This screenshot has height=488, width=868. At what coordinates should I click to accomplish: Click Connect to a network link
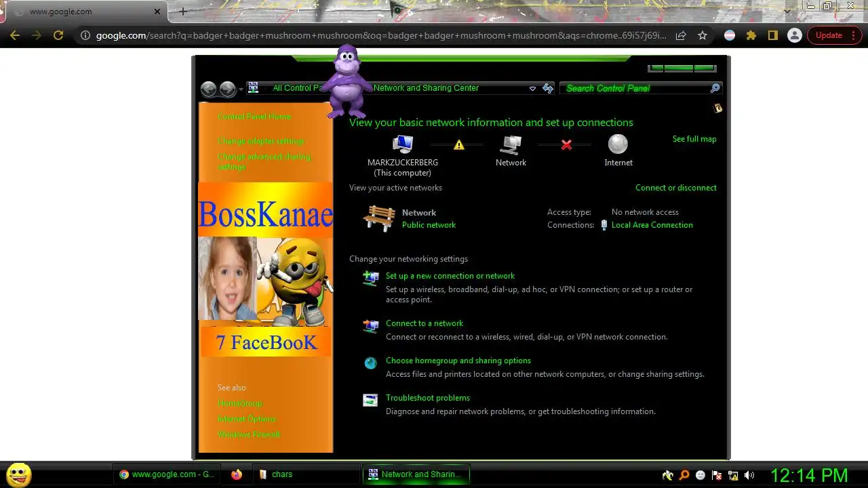[x=425, y=323]
